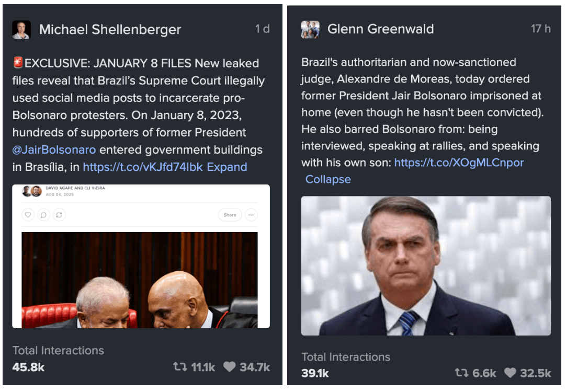Click the comment bubble icon in article

point(43,215)
